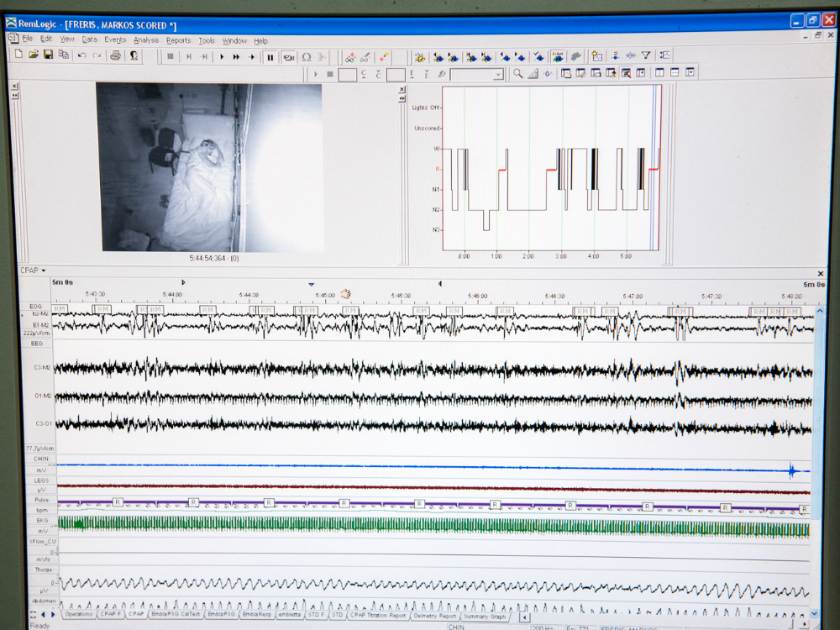Screen dimensions: 840x630
Task: Click the ruler measurement icon
Action: [x=533, y=73]
